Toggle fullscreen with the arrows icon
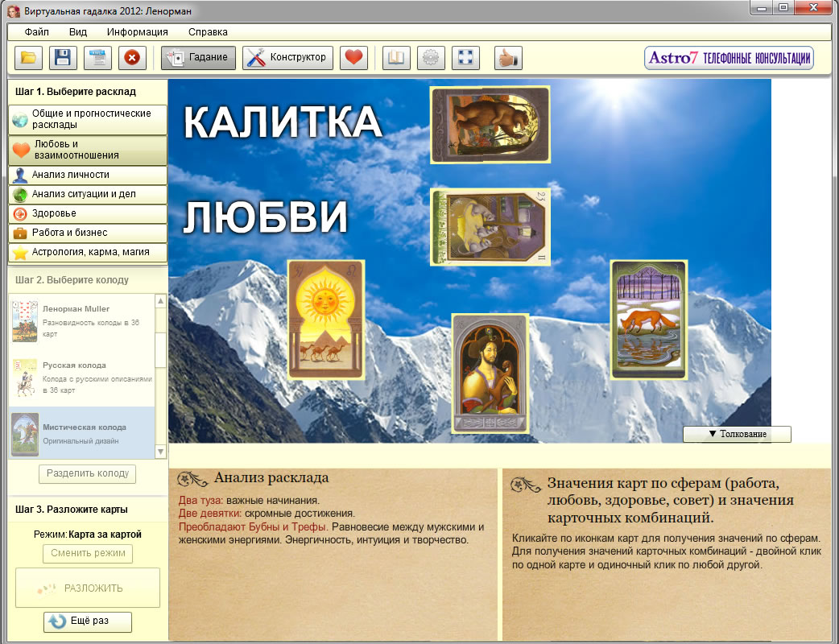The height and width of the screenshot is (644, 839). pyautogui.click(x=465, y=58)
